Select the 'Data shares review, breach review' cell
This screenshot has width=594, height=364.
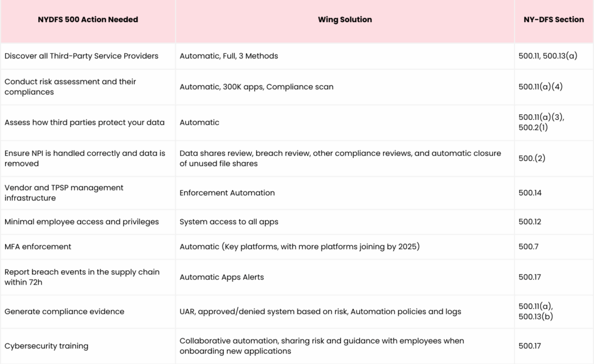(345, 159)
